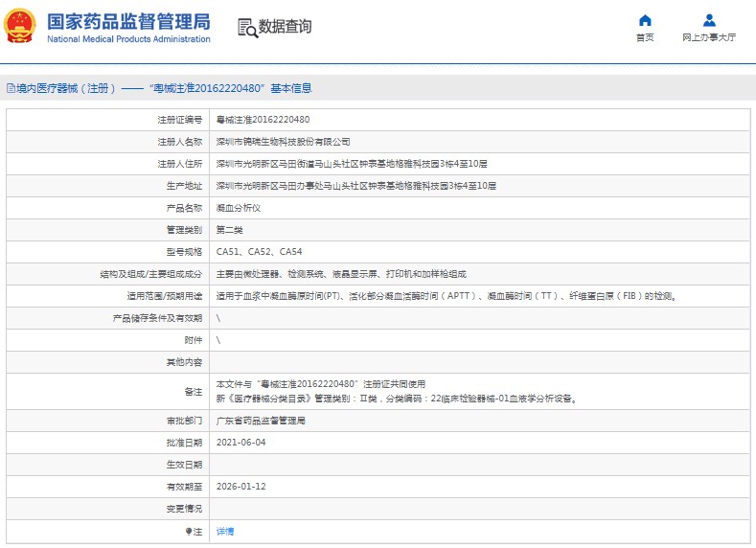Click the 首页 label
756x548 pixels.
click(x=645, y=37)
